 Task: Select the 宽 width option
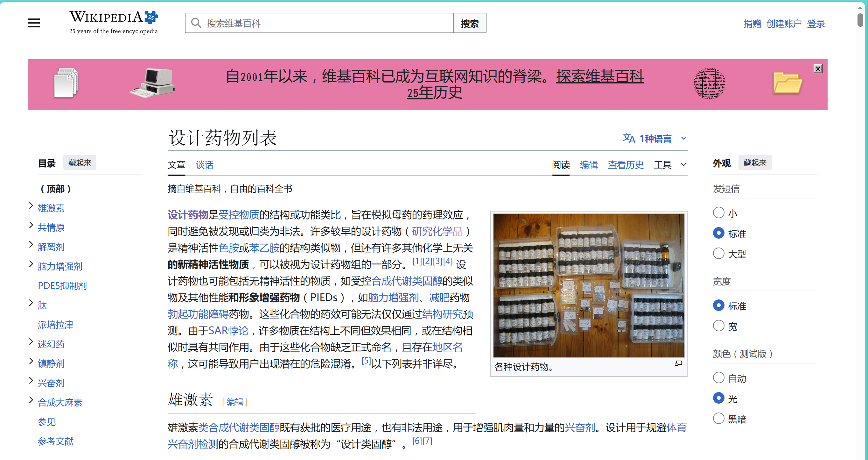(x=718, y=326)
